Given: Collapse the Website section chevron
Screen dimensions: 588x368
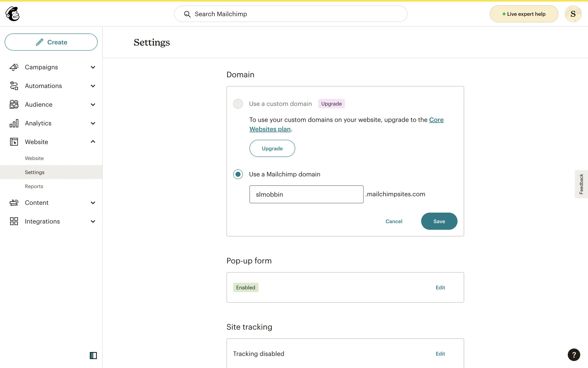Looking at the screenshot, I should (x=93, y=142).
